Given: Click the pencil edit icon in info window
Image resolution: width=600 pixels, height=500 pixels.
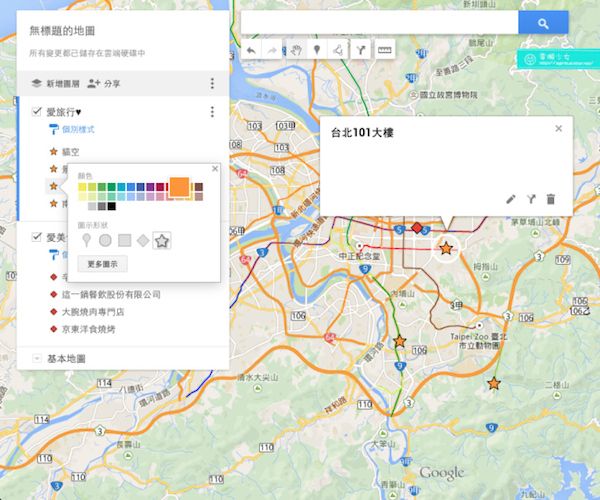Looking at the screenshot, I should tap(511, 199).
